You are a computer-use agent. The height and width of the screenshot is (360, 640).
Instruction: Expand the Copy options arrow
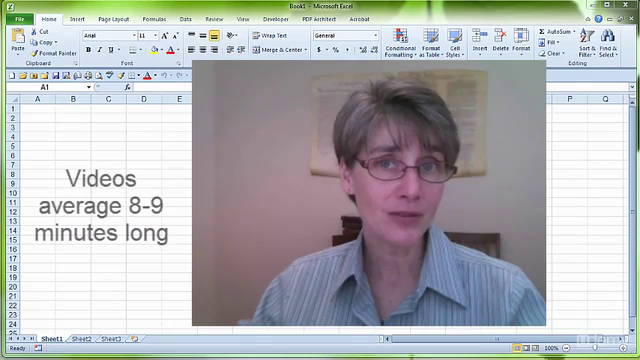[56, 42]
